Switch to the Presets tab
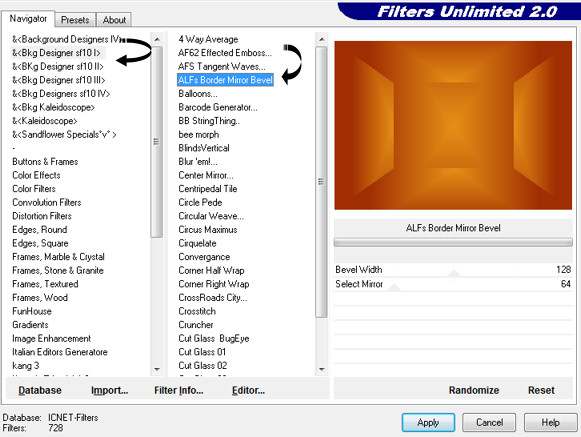The height and width of the screenshot is (437, 581). (75, 20)
